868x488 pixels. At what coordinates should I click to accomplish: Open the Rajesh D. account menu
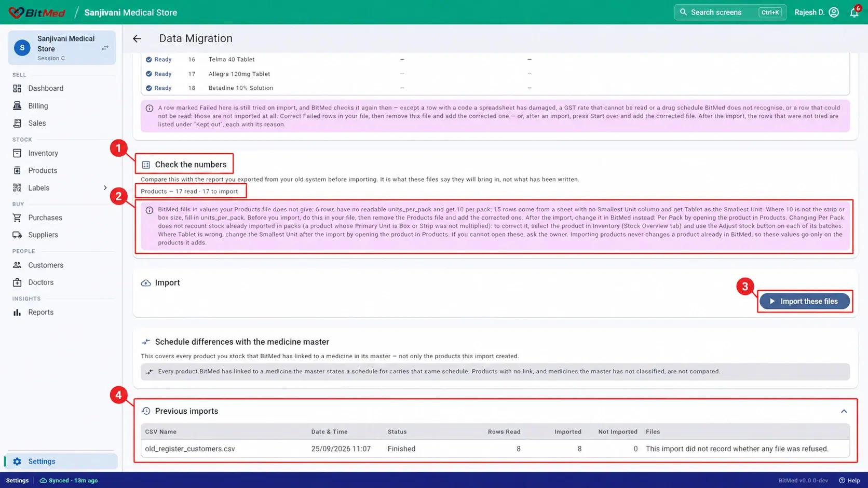click(x=817, y=12)
